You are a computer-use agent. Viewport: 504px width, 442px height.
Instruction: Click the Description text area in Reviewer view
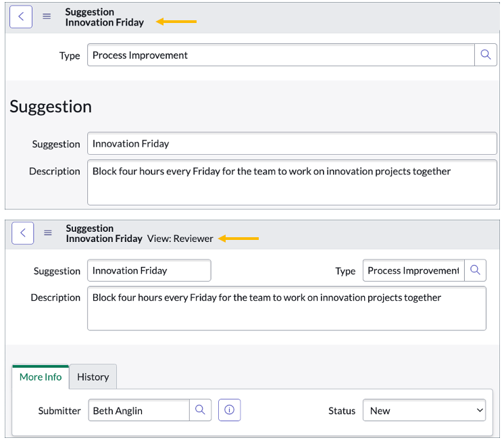pyautogui.click(x=286, y=308)
